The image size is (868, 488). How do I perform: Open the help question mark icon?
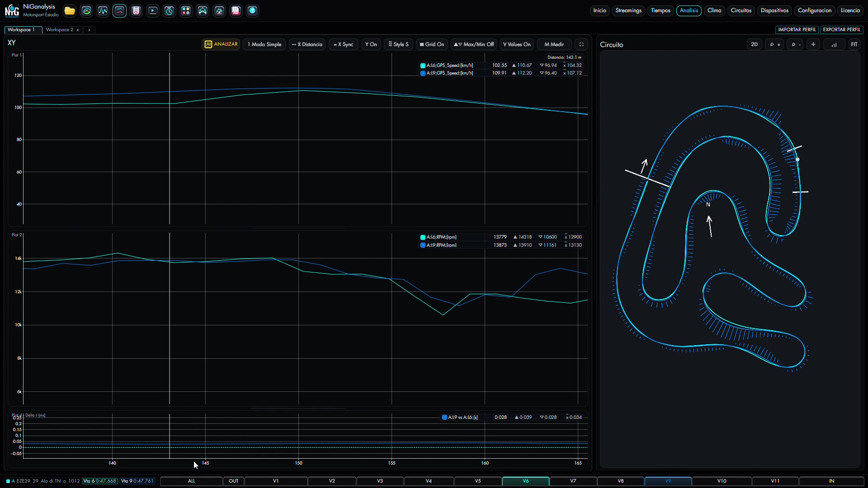click(x=252, y=11)
